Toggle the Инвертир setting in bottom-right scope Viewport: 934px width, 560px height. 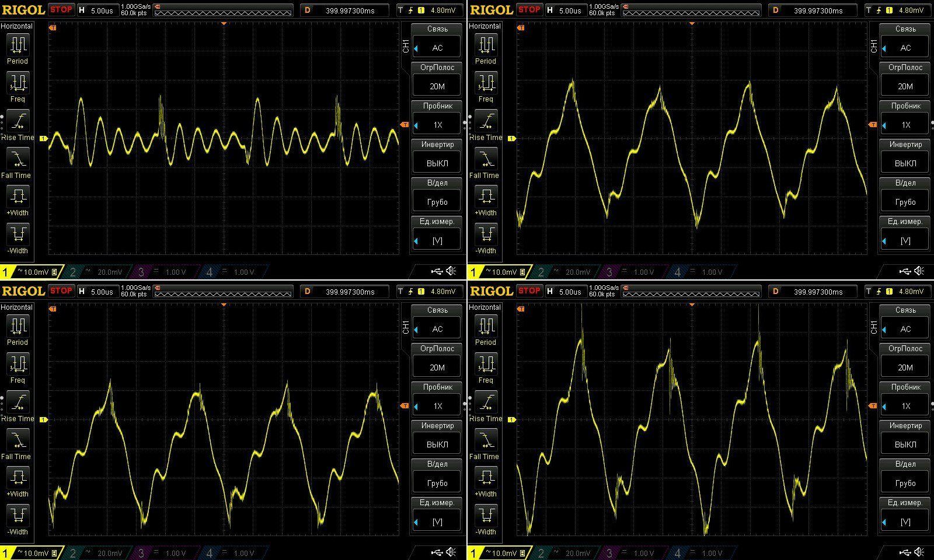[x=905, y=444]
